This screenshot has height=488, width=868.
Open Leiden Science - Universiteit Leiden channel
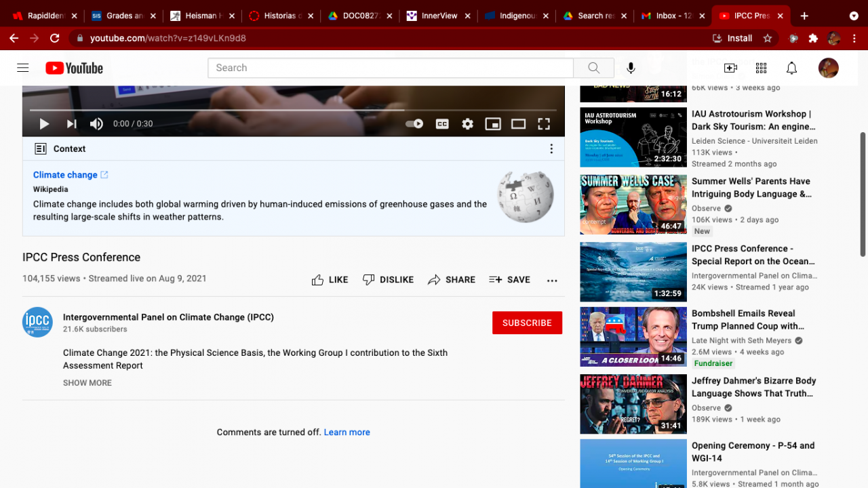(755, 141)
